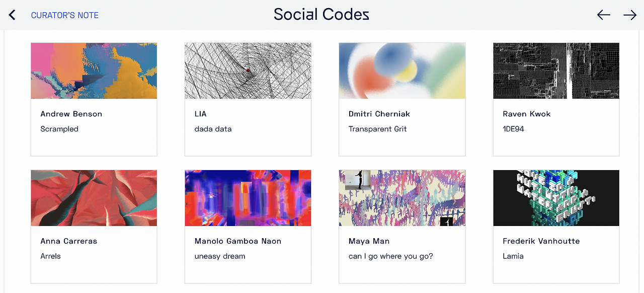
Task: Open Anna Carreras's Arrels thumbnail
Action: (x=94, y=198)
